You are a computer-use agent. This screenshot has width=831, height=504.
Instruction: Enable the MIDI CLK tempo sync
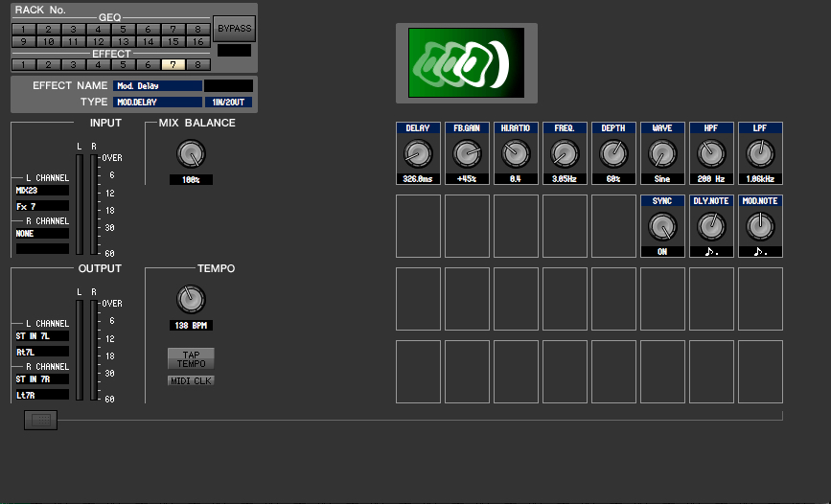point(192,380)
